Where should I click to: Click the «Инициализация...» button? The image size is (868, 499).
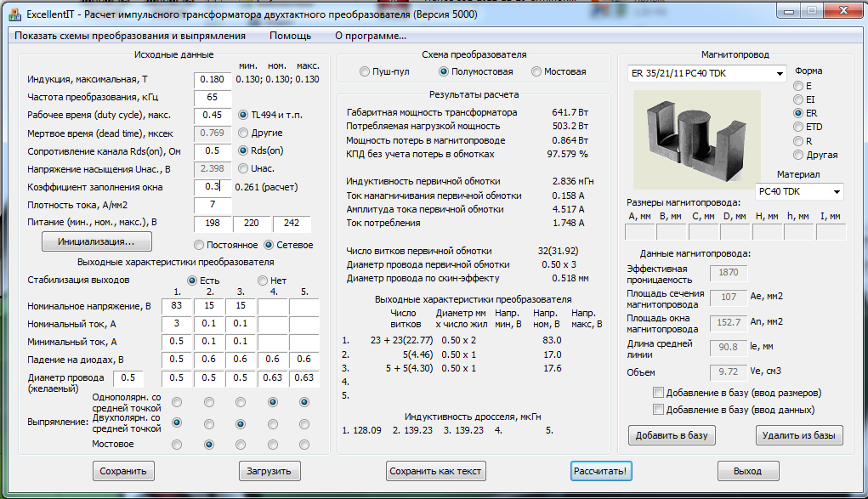coord(96,241)
